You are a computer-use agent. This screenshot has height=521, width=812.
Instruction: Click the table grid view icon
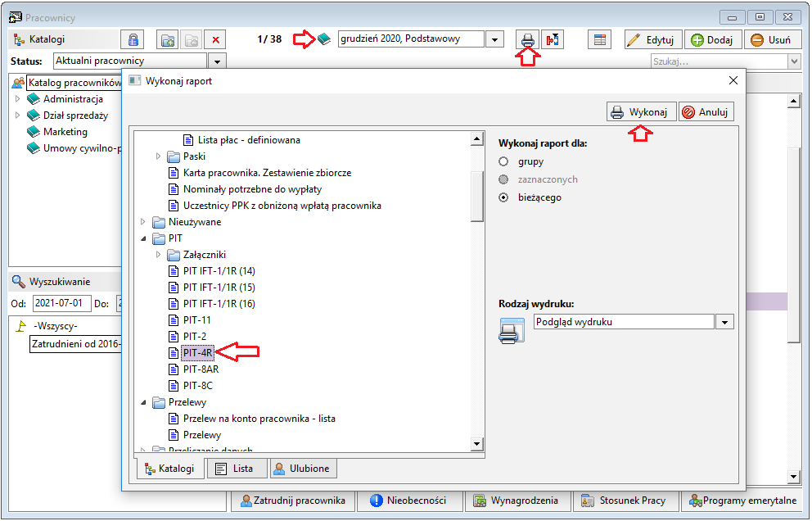tap(600, 40)
